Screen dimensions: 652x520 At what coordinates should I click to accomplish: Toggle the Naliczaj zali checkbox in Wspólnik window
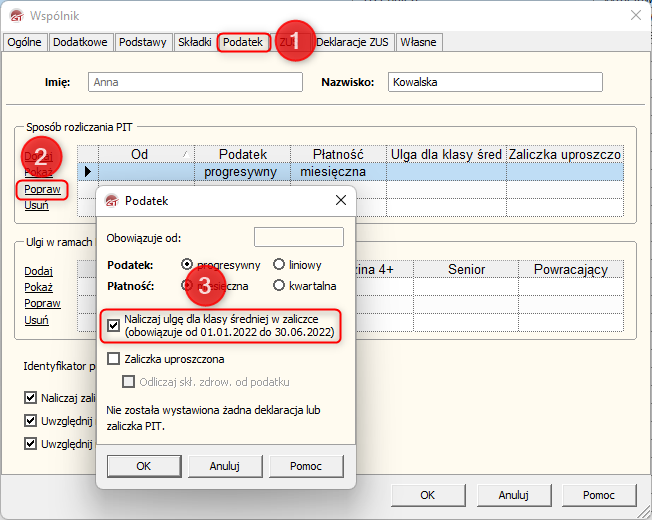tap(30, 398)
